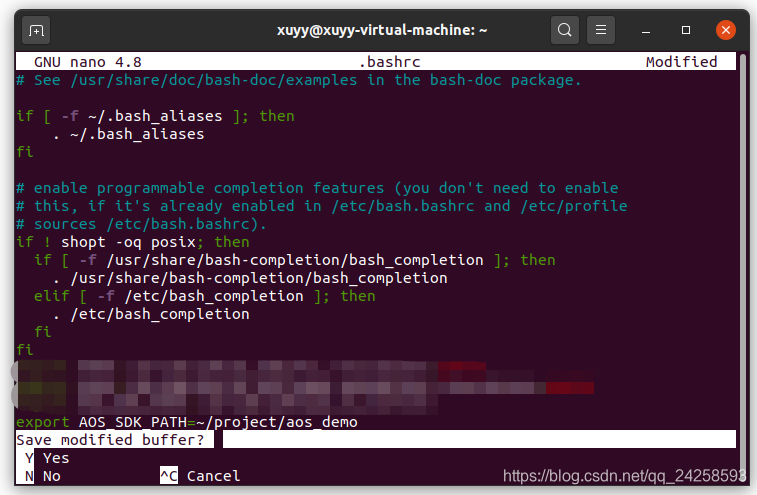
Task: Click the Modified status in nano header
Action: (681, 62)
